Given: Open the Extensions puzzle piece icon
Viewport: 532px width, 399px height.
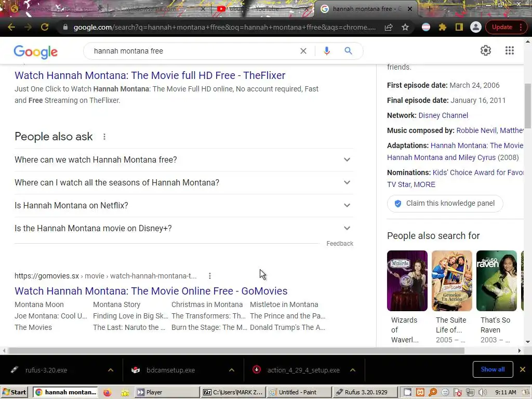Looking at the screenshot, I should [443, 27].
